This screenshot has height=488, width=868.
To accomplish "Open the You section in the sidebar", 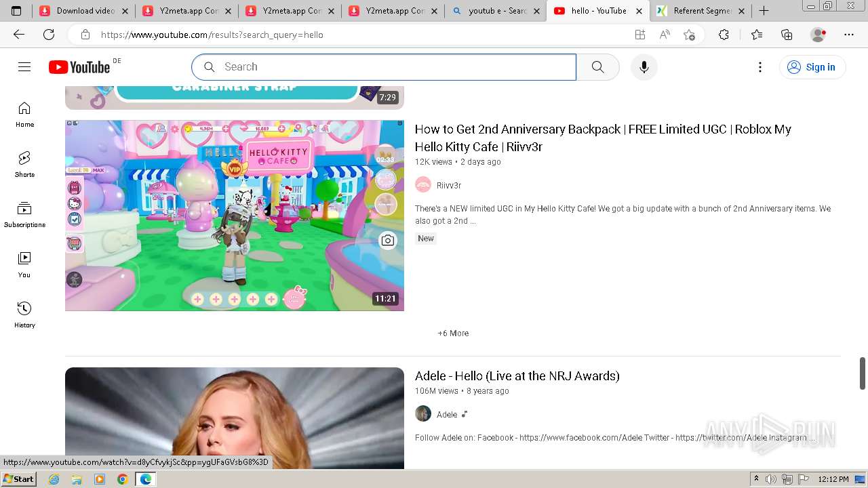I will (24, 265).
